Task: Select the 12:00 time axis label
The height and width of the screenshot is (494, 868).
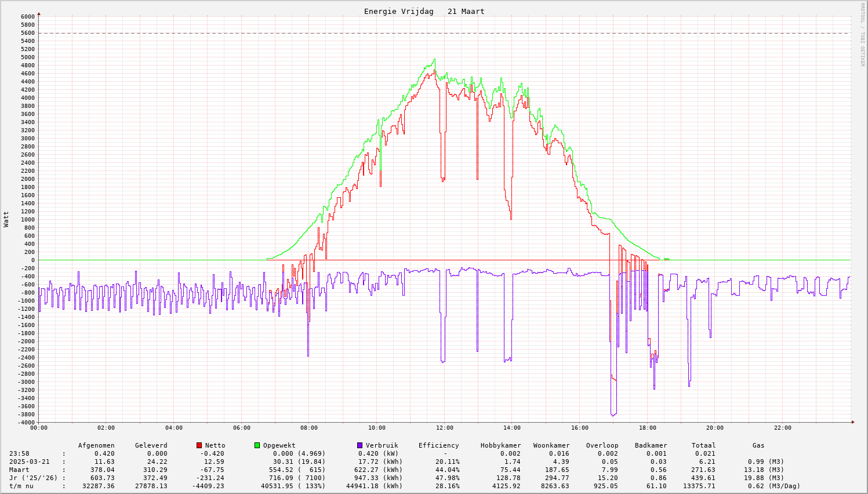Action: pyautogui.click(x=444, y=428)
